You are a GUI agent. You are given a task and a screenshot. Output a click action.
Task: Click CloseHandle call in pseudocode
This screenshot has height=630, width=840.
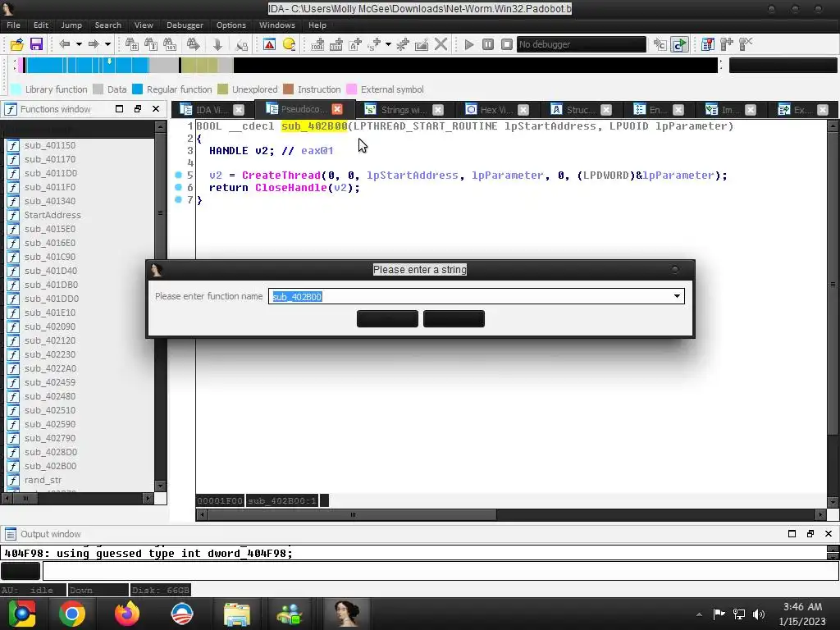tap(290, 188)
